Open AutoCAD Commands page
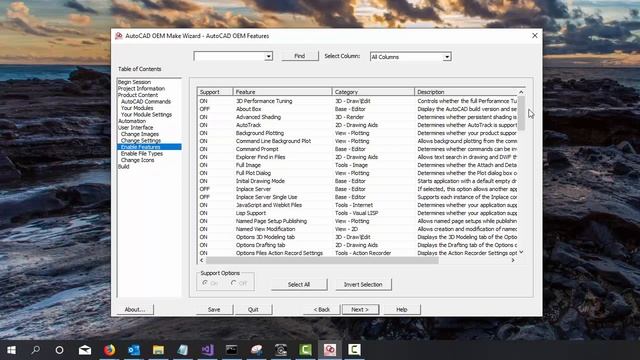Viewport: 640px width, 360px height. [x=146, y=102]
